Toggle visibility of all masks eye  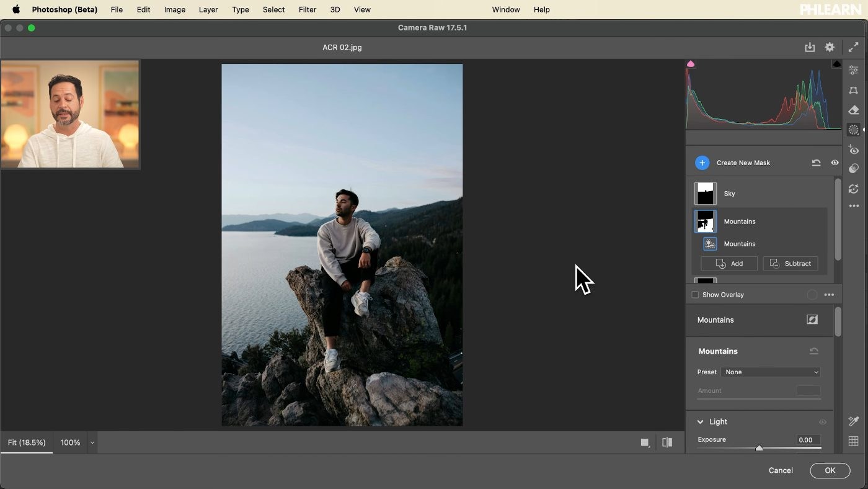pyautogui.click(x=835, y=163)
